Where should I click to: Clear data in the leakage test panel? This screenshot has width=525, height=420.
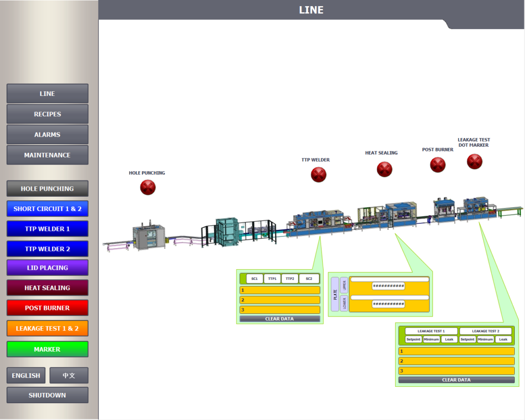pos(456,380)
